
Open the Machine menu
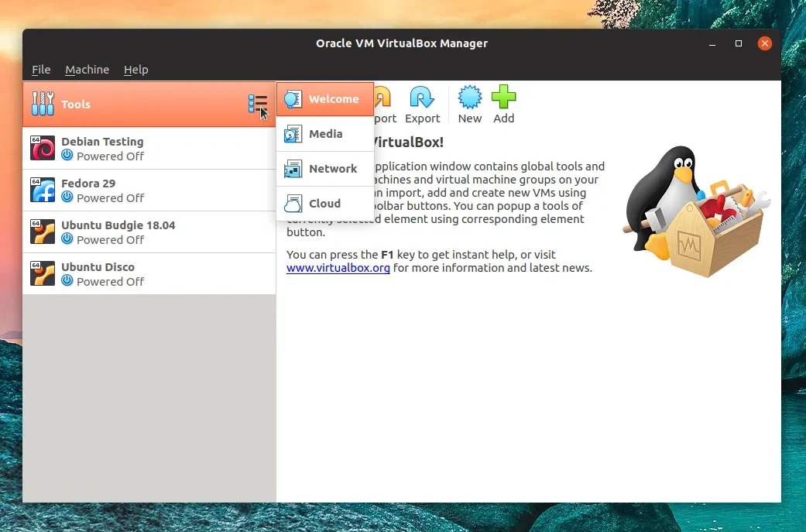(87, 70)
